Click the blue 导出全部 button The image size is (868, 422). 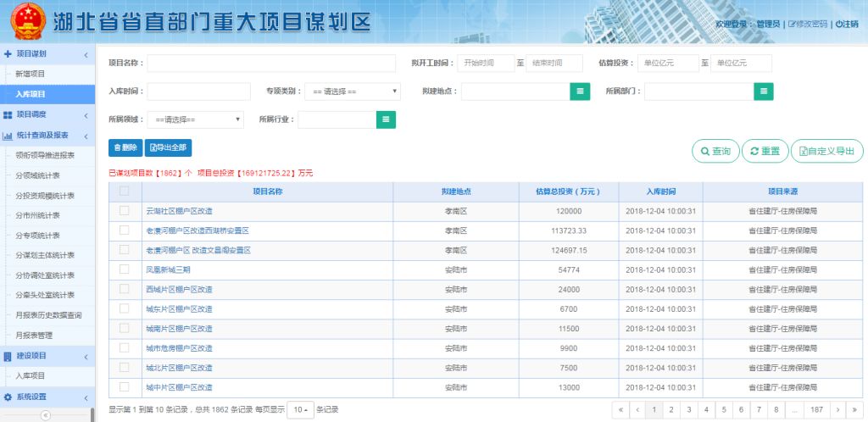coord(168,147)
